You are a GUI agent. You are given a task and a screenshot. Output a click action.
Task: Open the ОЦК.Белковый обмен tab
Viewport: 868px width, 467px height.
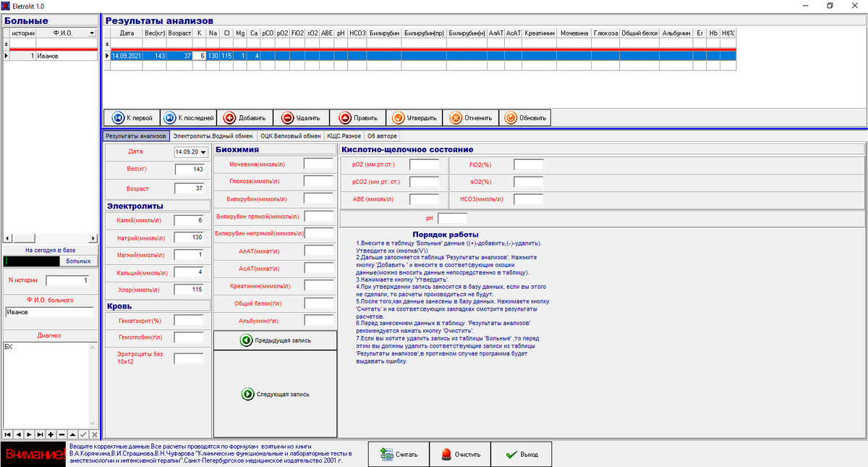291,135
